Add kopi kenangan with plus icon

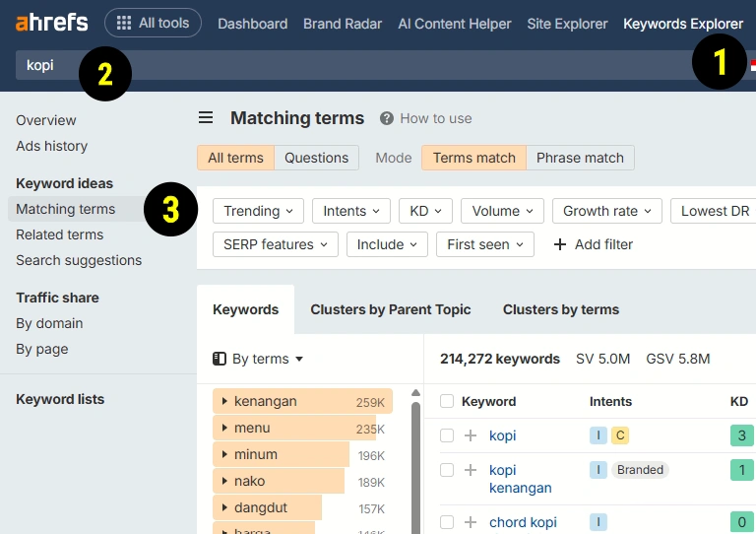click(x=471, y=469)
